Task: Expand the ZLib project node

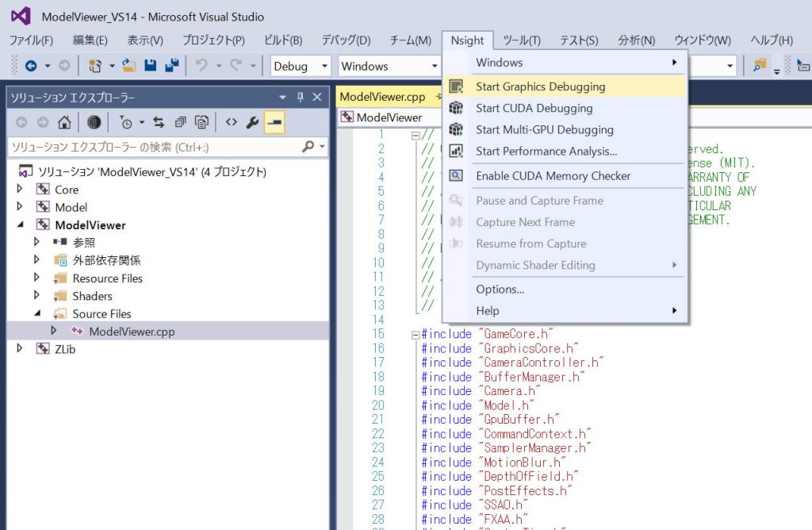Action: click(x=20, y=348)
